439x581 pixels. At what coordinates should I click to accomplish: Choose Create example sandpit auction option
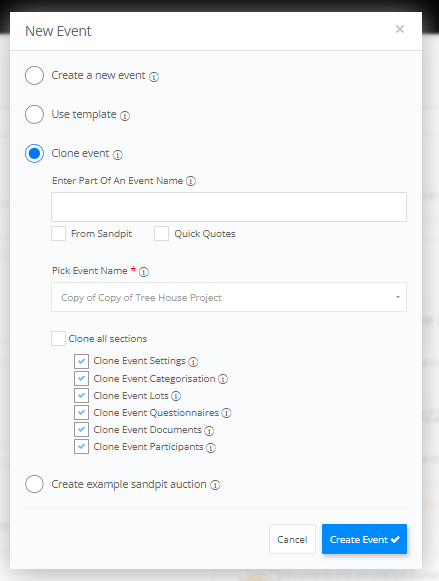click(x=34, y=484)
